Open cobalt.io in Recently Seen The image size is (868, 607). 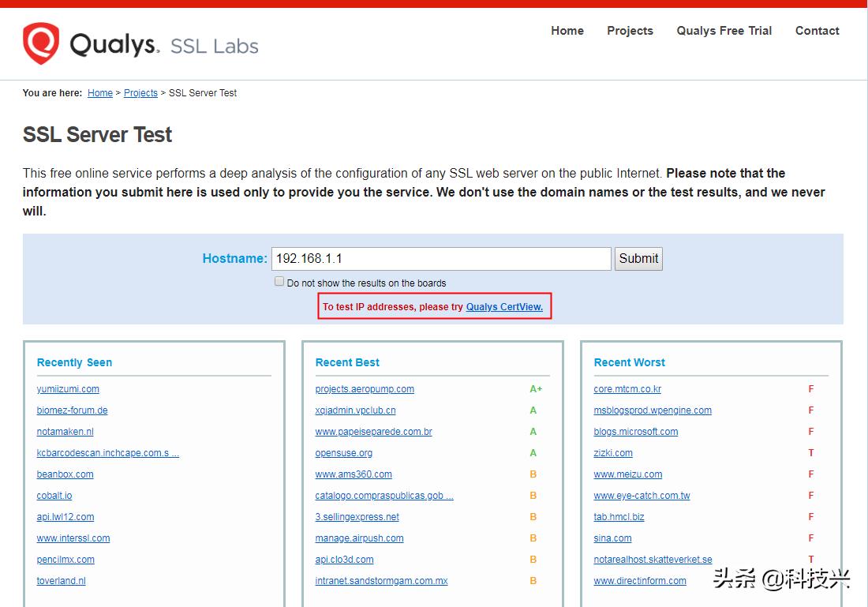click(x=54, y=496)
